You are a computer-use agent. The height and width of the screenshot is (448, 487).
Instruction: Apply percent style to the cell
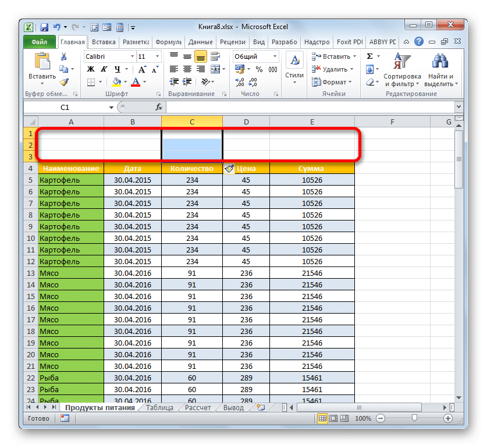pyautogui.click(x=259, y=69)
